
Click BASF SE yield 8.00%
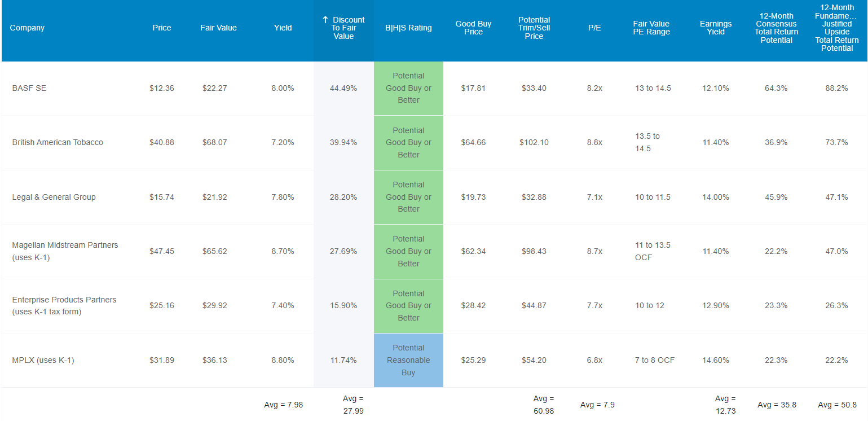283,88
